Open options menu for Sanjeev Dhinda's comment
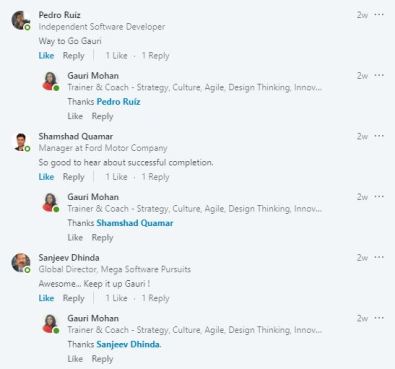This screenshot has height=369, width=395. (x=379, y=257)
